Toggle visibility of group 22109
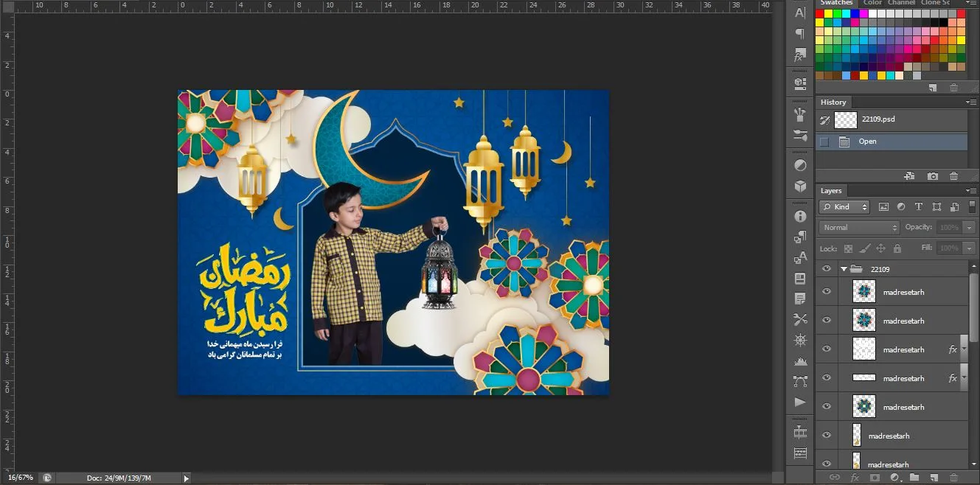The image size is (980, 485). [826, 269]
